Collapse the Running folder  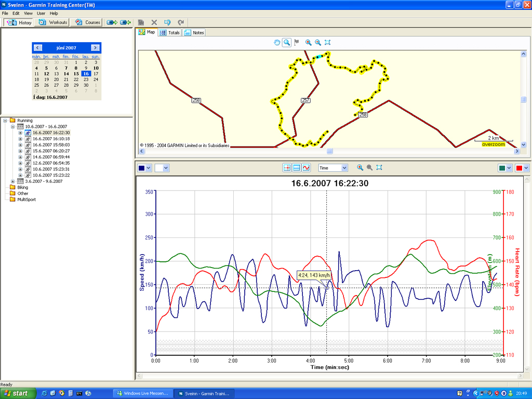coord(5,121)
